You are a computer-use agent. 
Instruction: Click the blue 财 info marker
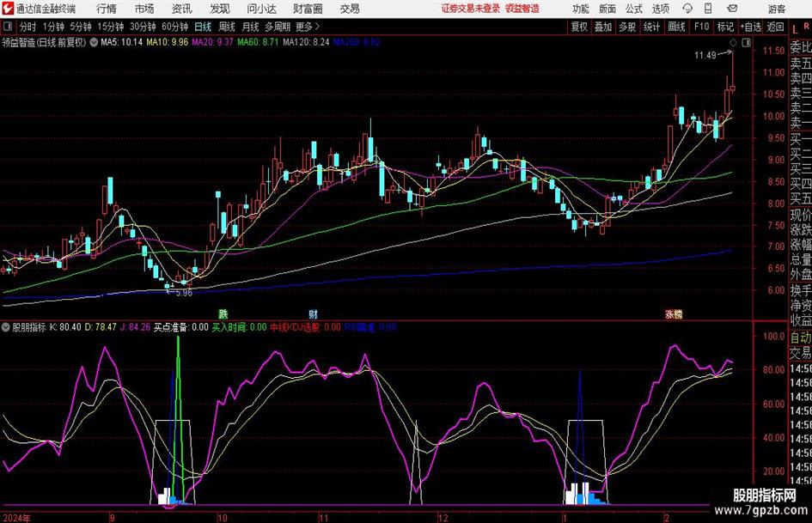(314, 314)
